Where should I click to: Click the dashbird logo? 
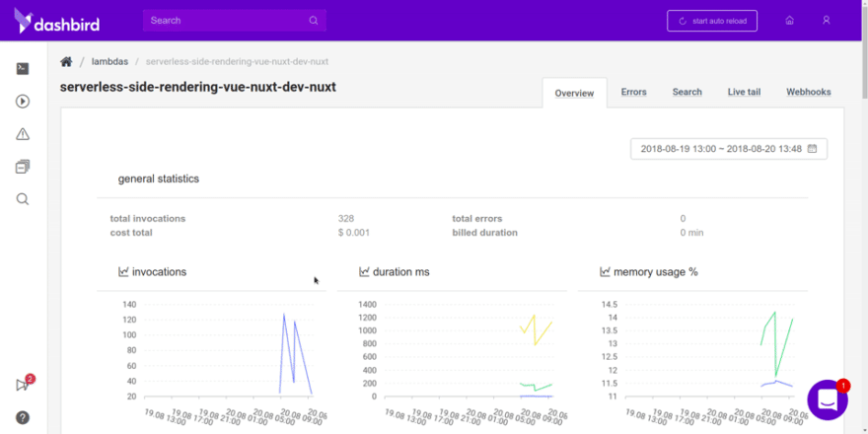coord(56,21)
